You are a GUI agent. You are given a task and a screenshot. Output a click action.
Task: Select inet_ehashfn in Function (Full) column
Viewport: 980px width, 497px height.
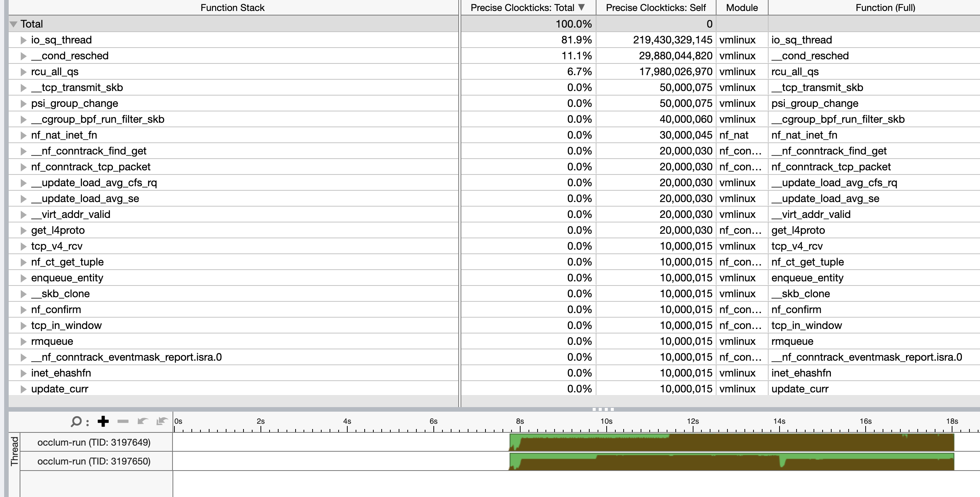801,373
